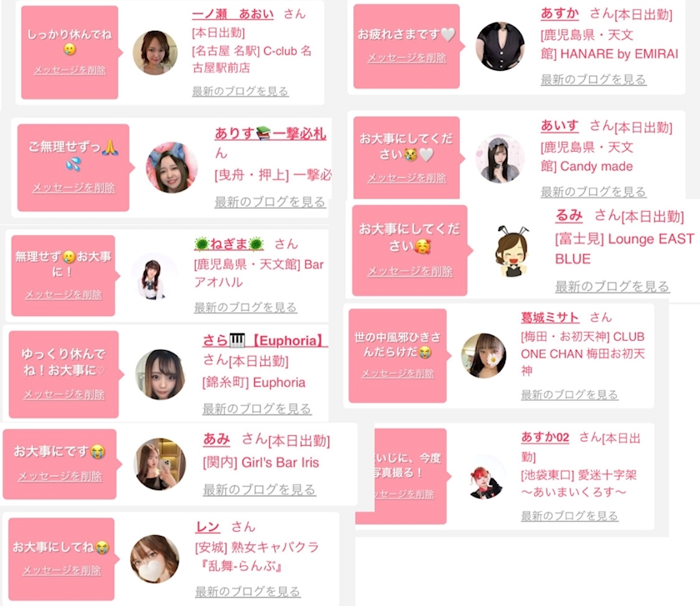700x606 pixels.
Task: Delete the お疲れさまです message
Action: tap(407, 58)
